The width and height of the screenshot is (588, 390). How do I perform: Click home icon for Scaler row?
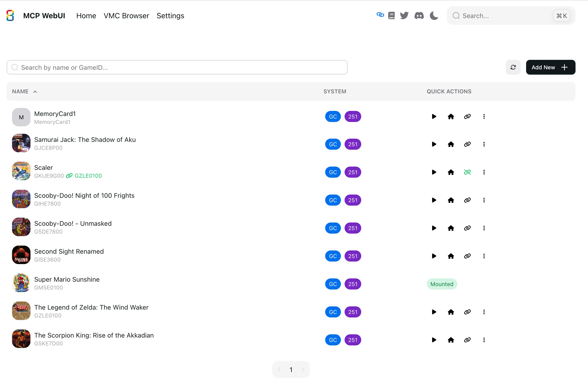click(451, 172)
